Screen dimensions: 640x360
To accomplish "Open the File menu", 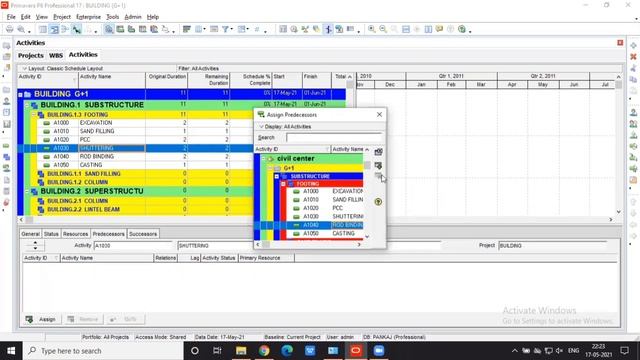I will [x=11, y=17].
